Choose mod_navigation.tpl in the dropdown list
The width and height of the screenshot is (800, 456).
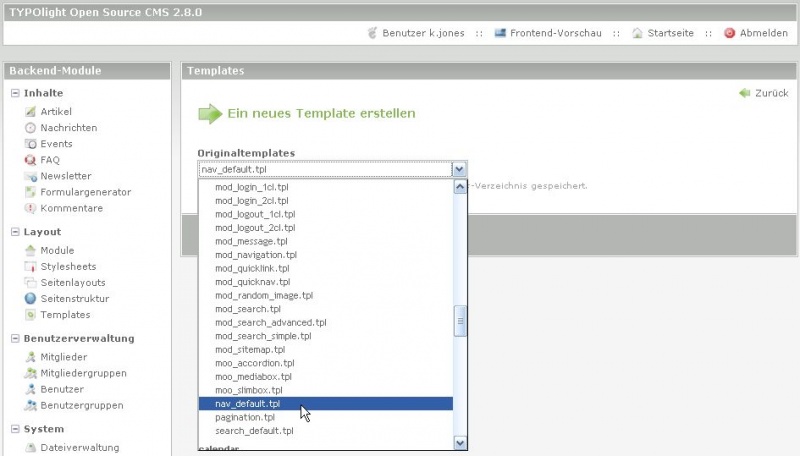click(256, 255)
